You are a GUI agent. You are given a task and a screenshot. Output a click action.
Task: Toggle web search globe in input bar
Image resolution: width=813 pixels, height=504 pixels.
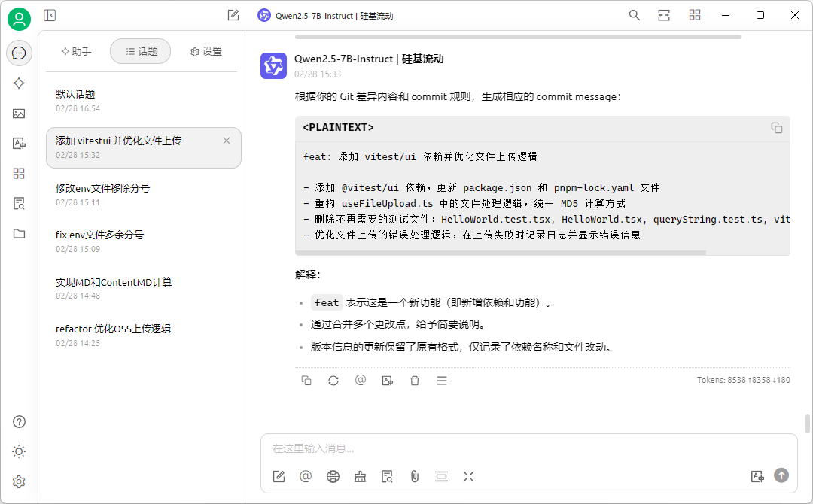[333, 476]
